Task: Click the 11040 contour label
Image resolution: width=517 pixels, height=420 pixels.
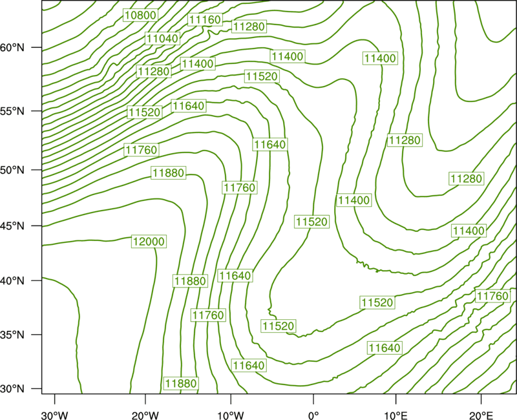Action: [x=162, y=39]
